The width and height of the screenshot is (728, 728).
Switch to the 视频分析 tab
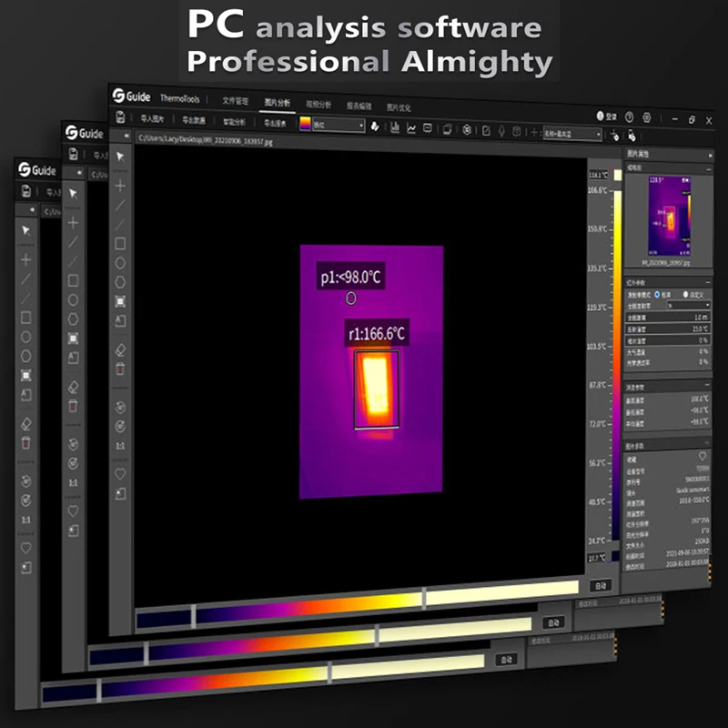coord(318,105)
